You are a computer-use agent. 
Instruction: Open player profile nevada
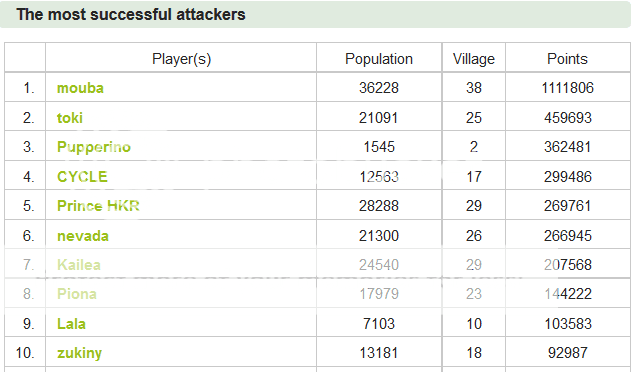(x=83, y=236)
